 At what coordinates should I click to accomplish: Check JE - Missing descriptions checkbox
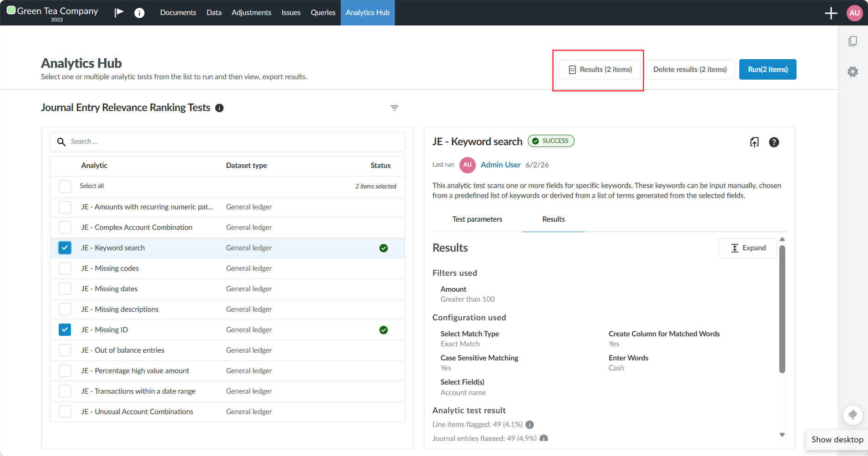click(65, 309)
